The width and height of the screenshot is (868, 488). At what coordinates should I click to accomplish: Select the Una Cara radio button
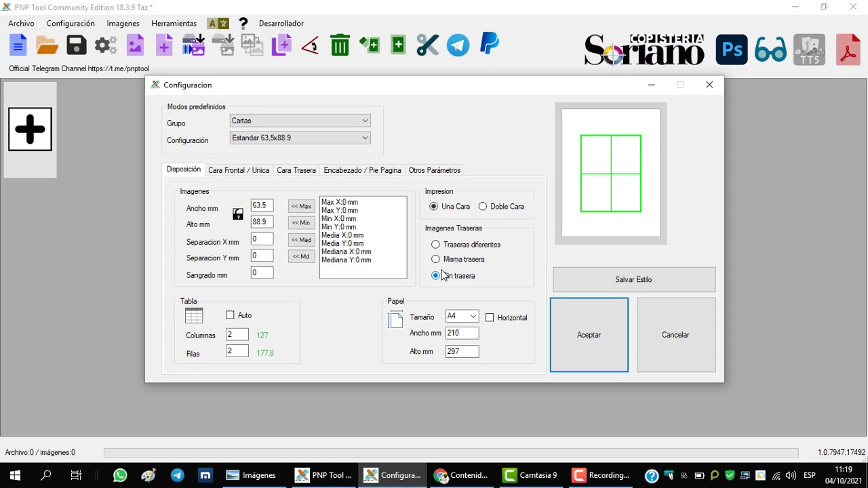(x=433, y=206)
